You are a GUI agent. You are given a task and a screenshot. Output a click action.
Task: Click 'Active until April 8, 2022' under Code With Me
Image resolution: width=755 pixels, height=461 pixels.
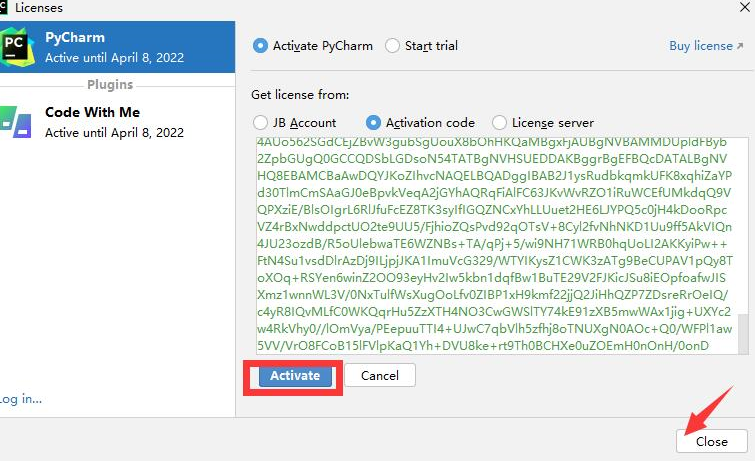(115, 132)
